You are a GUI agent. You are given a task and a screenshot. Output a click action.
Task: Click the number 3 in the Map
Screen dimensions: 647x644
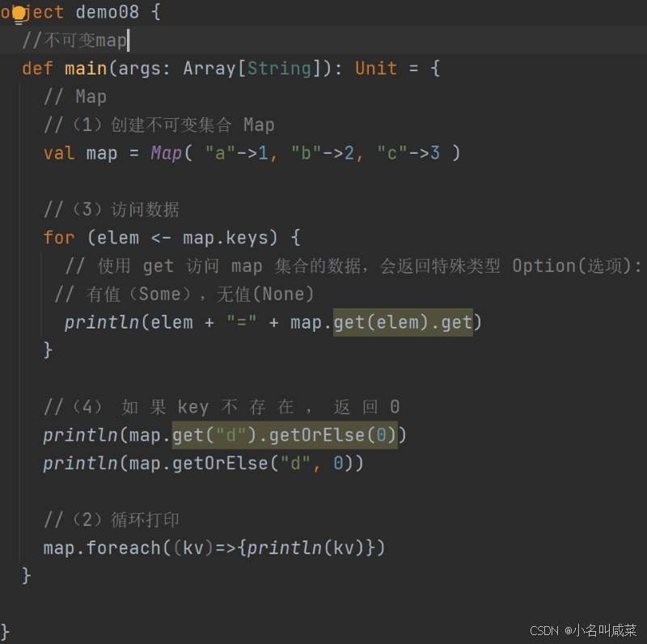pos(435,153)
